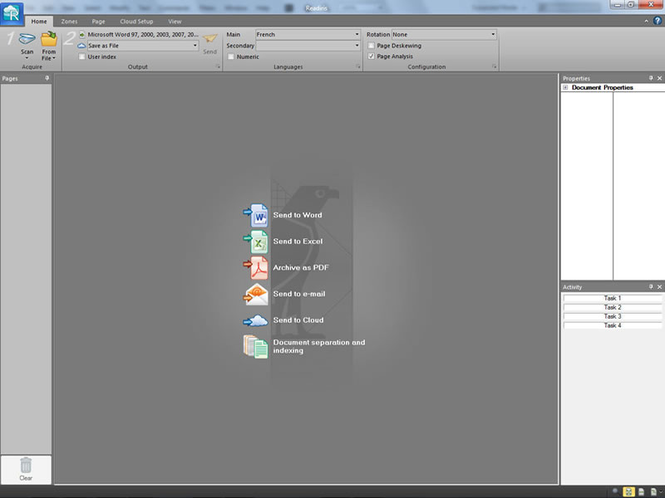Click the Send to Excel icon

[x=256, y=241]
